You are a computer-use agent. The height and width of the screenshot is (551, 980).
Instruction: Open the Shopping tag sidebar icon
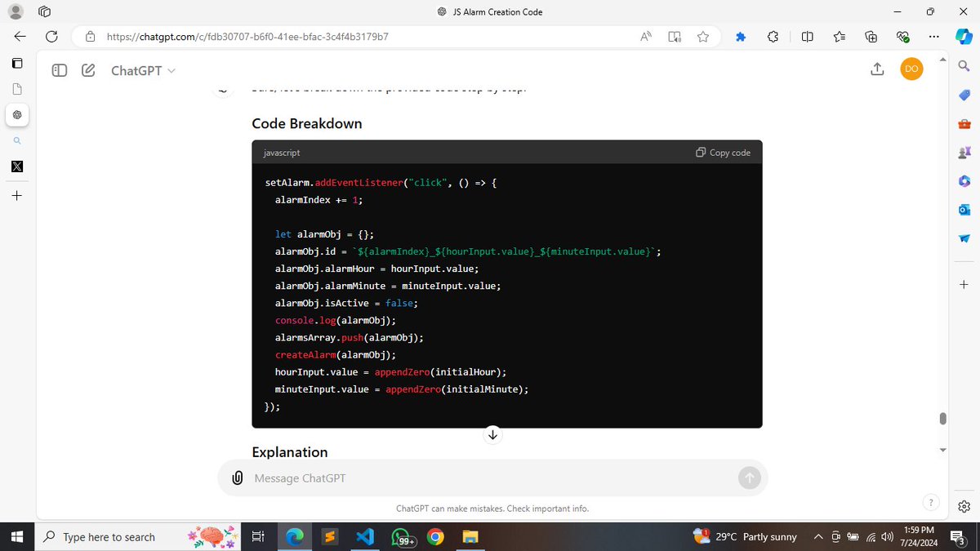click(964, 96)
